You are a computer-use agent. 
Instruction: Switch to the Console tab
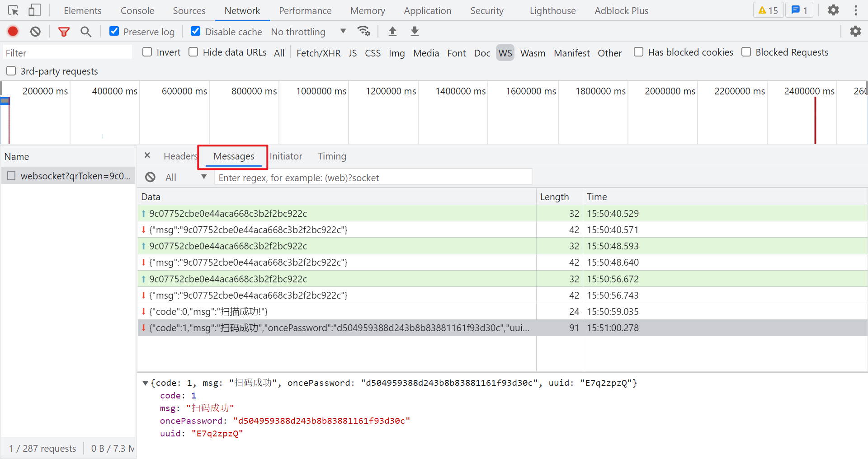pyautogui.click(x=137, y=10)
